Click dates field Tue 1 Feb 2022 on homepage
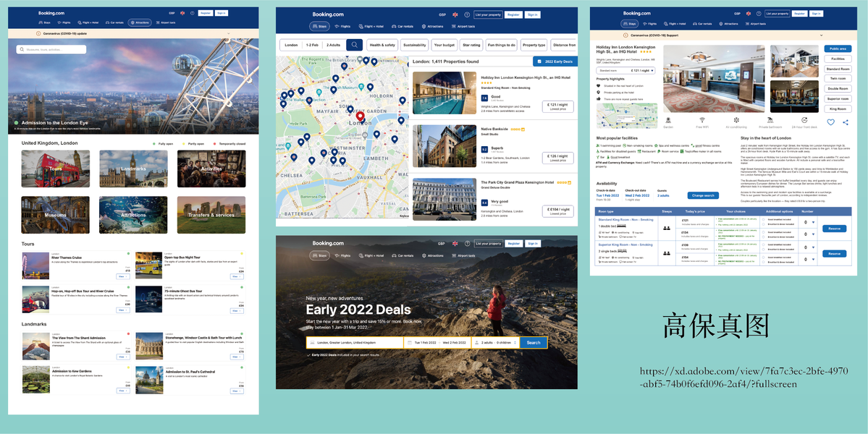 point(437,343)
